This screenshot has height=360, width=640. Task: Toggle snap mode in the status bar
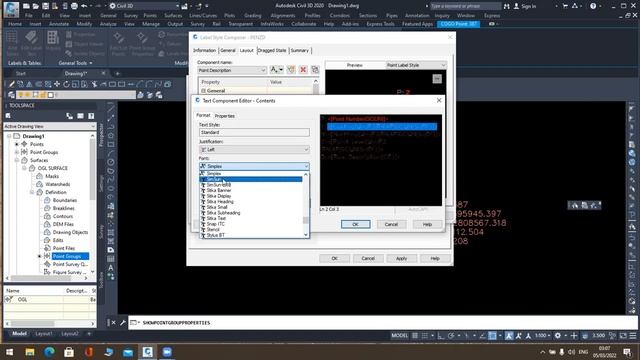[425, 336]
